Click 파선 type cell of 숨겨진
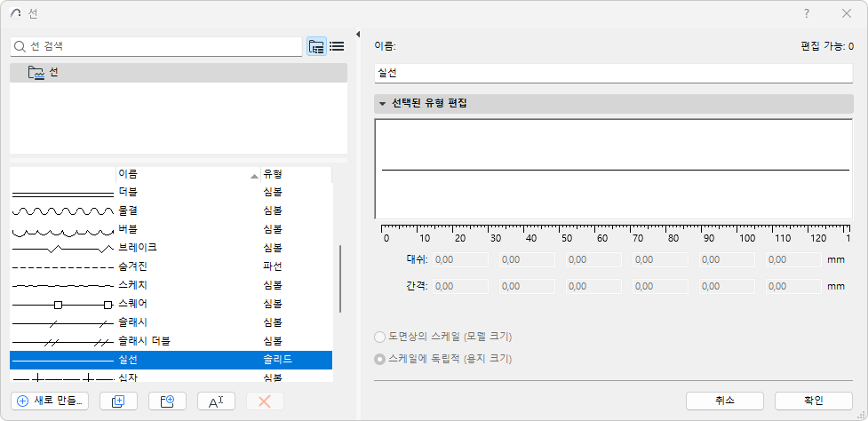This screenshot has width=868, height=421. (273, 266)
